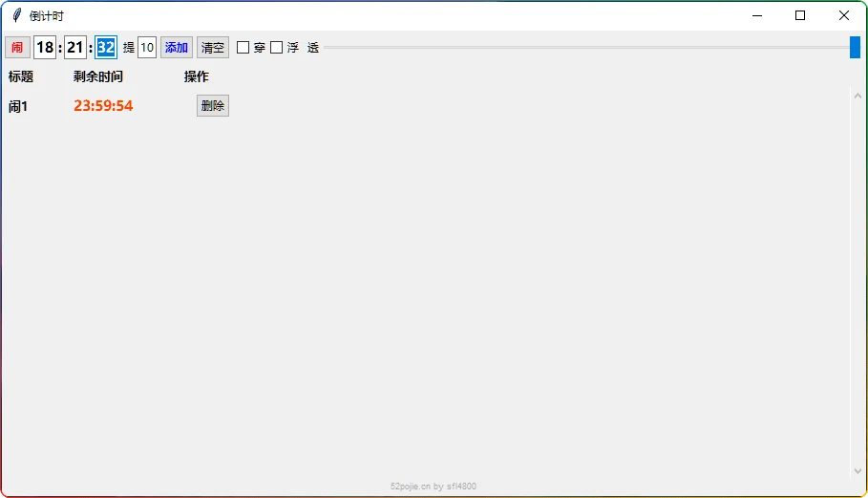Click the 剩余时间 column header
Viewport: 868px width, 498px height.
[98, 76]
